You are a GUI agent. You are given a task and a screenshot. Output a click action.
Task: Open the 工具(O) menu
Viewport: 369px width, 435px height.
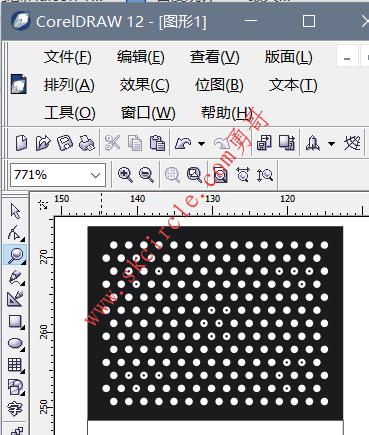(x=70, y=113)
